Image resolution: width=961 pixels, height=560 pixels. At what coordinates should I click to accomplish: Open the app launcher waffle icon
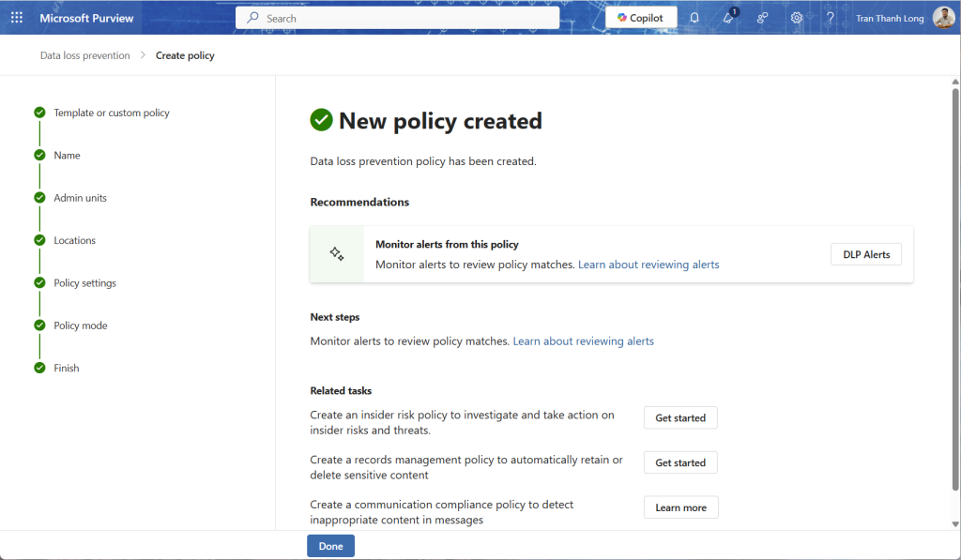(17, 18)
